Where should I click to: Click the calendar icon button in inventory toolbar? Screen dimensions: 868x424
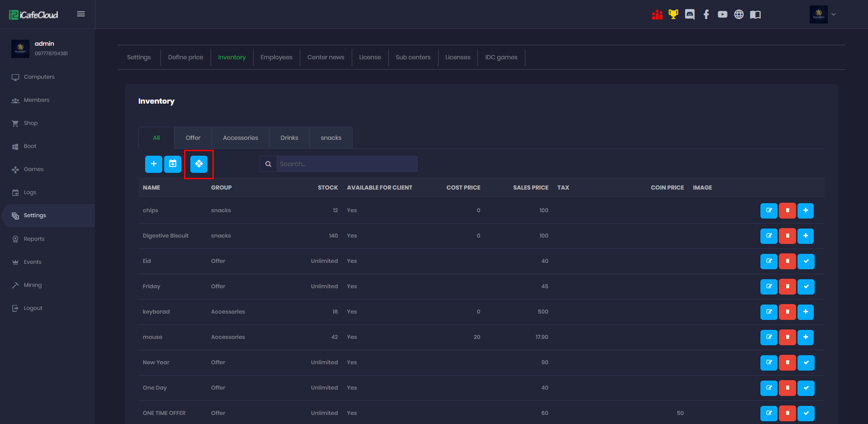tap(173, 164)
